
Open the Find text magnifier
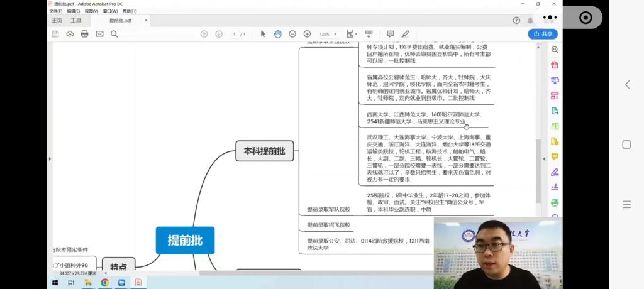114,34
